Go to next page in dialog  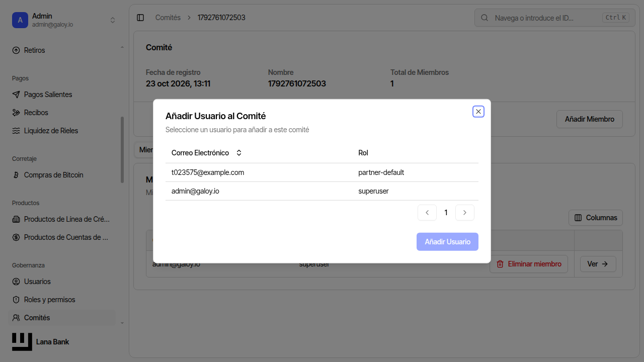click(465, 213)
